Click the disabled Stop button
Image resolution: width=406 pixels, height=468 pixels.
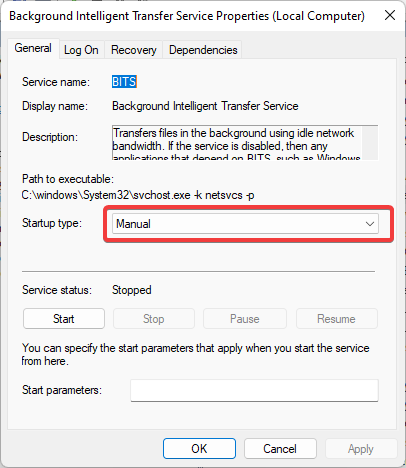pos(154,319)
